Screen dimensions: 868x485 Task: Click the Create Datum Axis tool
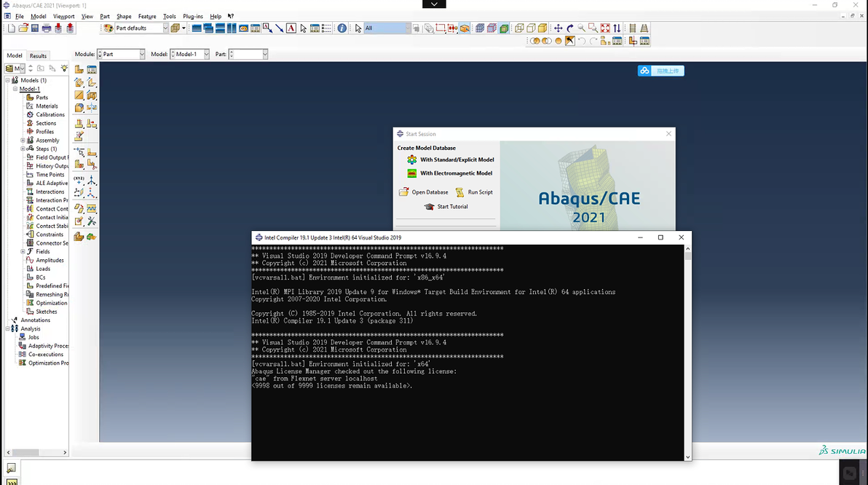click(x=92, y=181)
